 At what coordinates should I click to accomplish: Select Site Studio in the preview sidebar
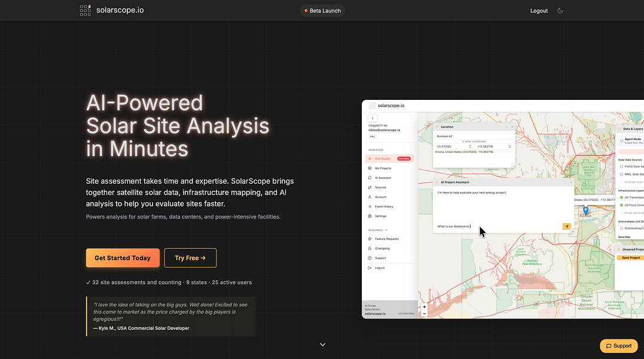(x=389, y=159)
